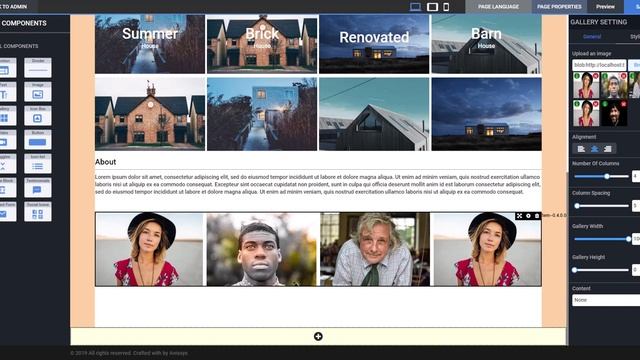
Task: Click green icon on first woman thumbnail
Action: (x=577, y=76)
